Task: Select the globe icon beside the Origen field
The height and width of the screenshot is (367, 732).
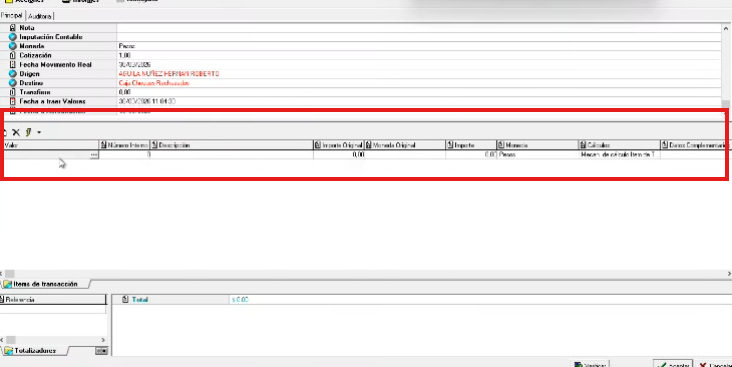Action: 13,74
